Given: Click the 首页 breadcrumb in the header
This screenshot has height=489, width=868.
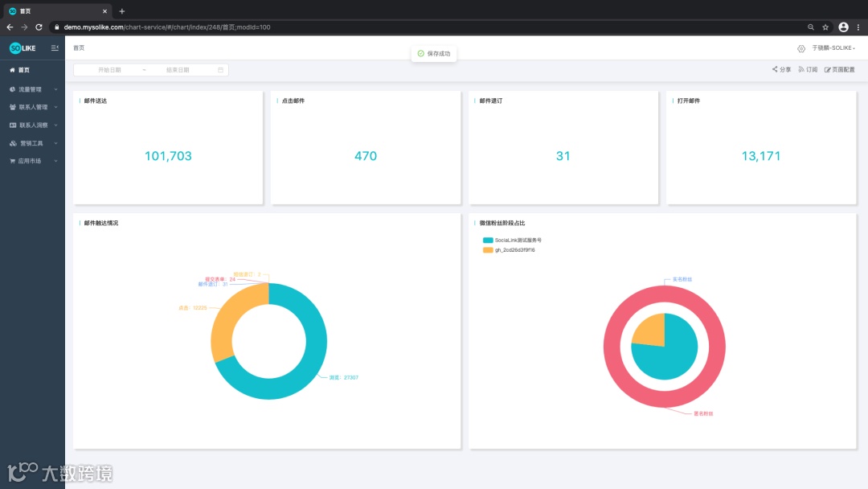Looking at the screenshot, I should coord(79,48).
